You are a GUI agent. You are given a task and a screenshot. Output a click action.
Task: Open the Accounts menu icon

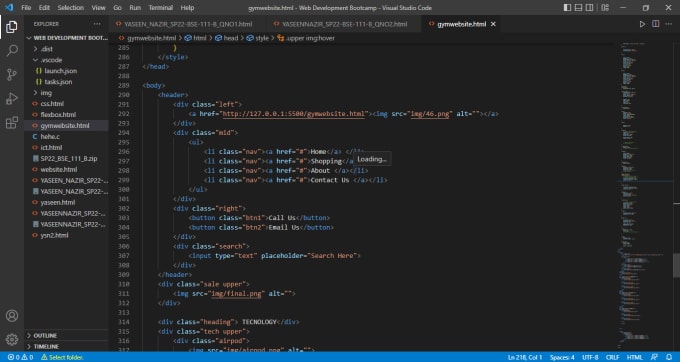tap(12, 316)
